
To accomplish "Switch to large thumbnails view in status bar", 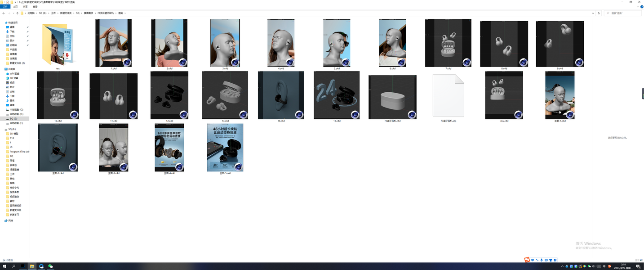I will 641,260.
